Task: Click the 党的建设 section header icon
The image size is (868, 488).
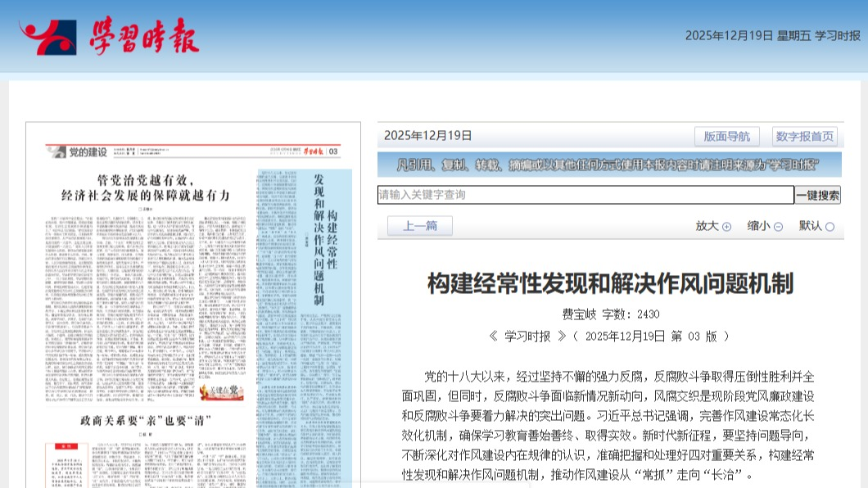Action: [x=56, y=152]
